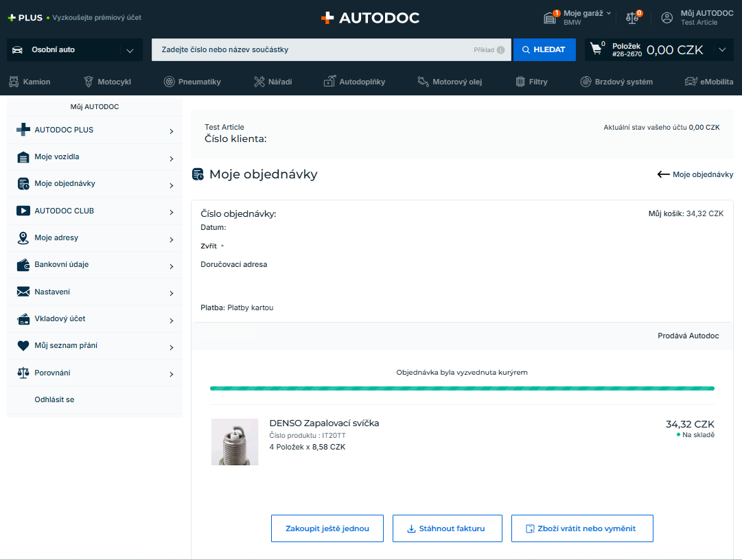The height and width of the screenshot is (560, 742).
Task: Click the Motocykl category icon
Action: point(89,82)
